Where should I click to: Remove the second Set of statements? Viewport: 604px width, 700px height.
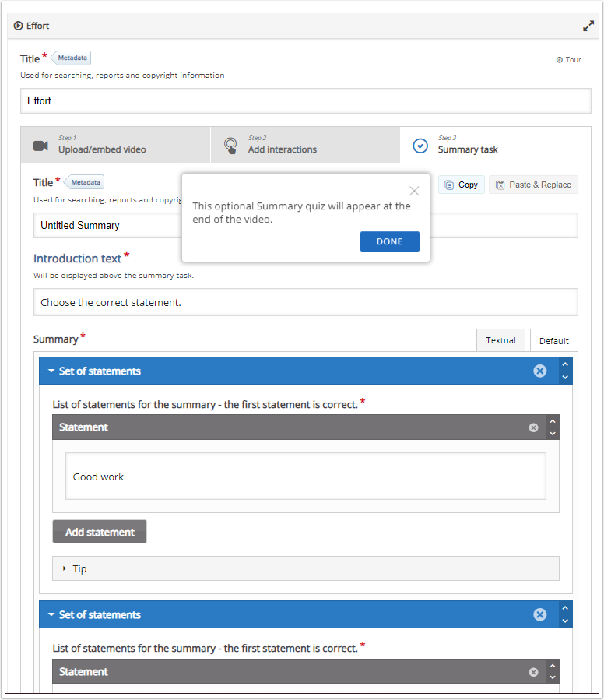540,614
